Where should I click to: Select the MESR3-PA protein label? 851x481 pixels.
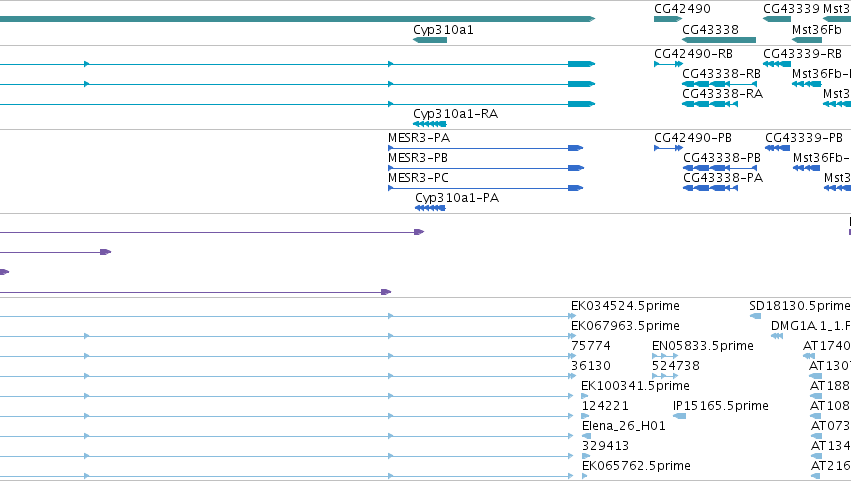click(419, 138)
